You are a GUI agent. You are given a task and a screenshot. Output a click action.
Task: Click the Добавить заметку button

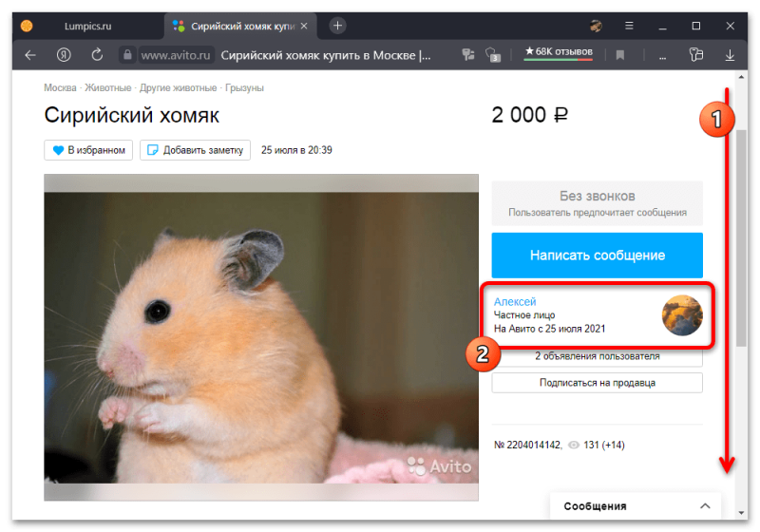195,150
